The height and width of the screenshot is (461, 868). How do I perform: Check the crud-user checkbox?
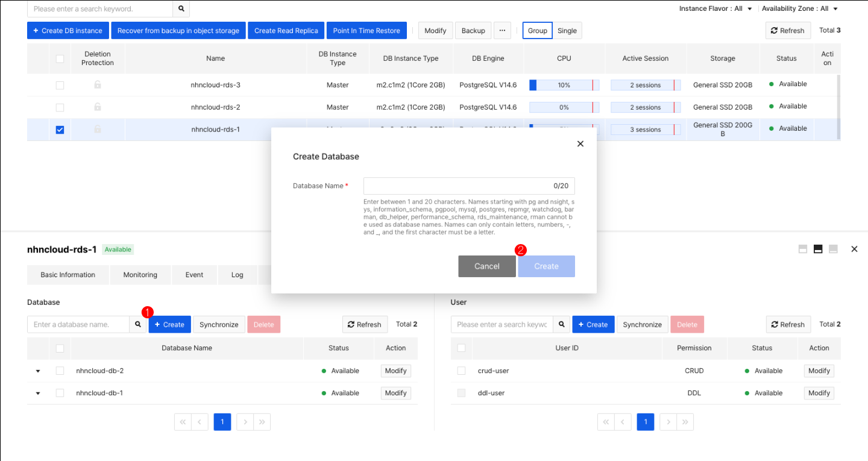click(x=461, y=371)
